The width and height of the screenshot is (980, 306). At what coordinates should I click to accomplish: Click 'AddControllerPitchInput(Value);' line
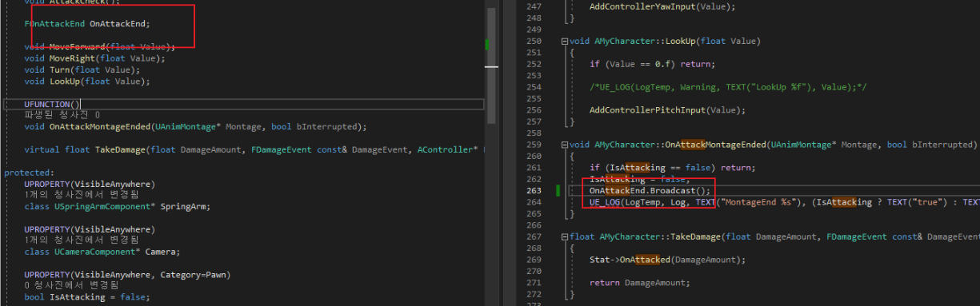pyautogui.click(x=666, y=110)
